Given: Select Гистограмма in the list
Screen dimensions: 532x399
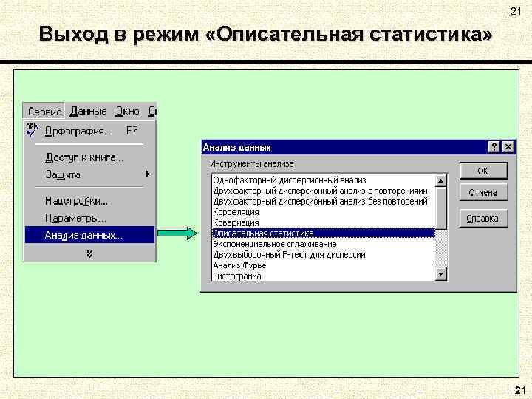Looking at the screenshot, I should (323, 276).
